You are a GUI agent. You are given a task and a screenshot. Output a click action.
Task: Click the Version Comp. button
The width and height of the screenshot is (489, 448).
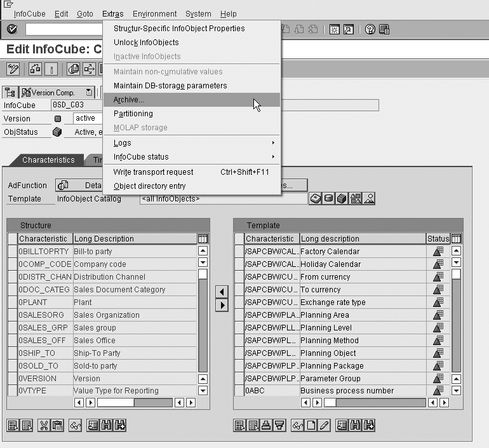(x=56, y=92)
